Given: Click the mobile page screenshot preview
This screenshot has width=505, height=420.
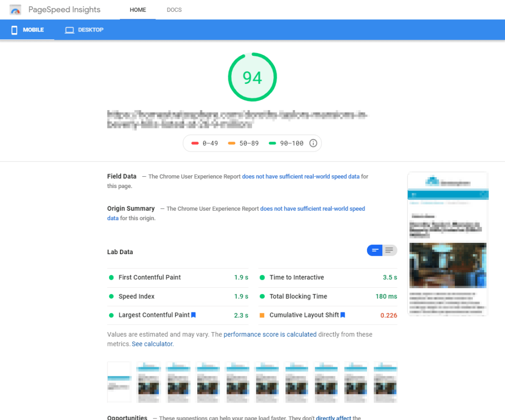Looking at the screenshot, I should pyautogui.click(x=447, y=244).
